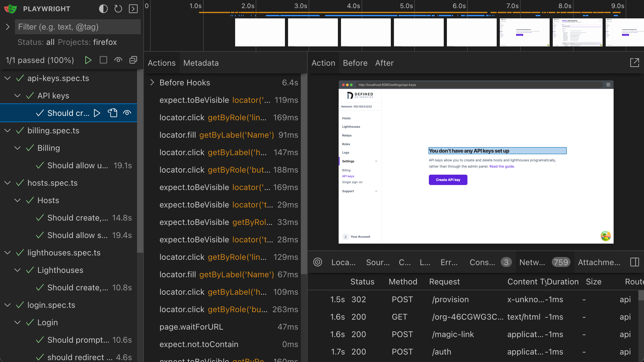The width and height of the screenshot is (644, 362).
Task: Toggle the watch-all eye icon in the toolbar
Action: point(118,60)
